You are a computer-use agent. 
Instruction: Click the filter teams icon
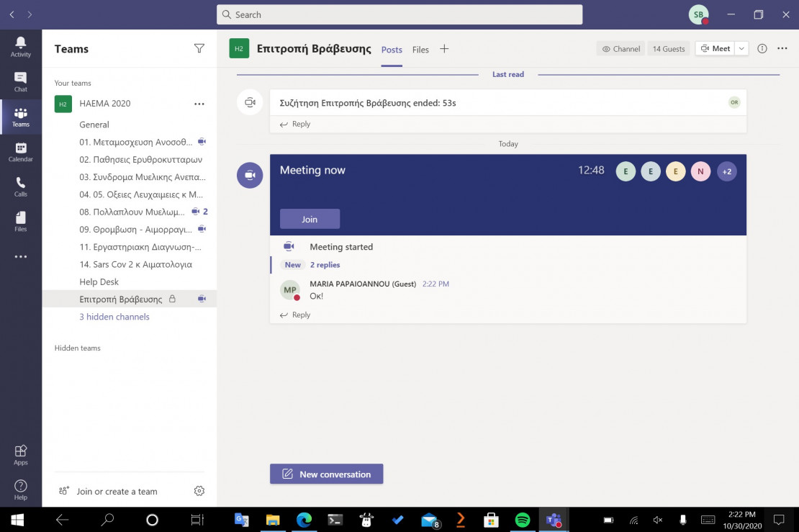click(x=199, y=48)
